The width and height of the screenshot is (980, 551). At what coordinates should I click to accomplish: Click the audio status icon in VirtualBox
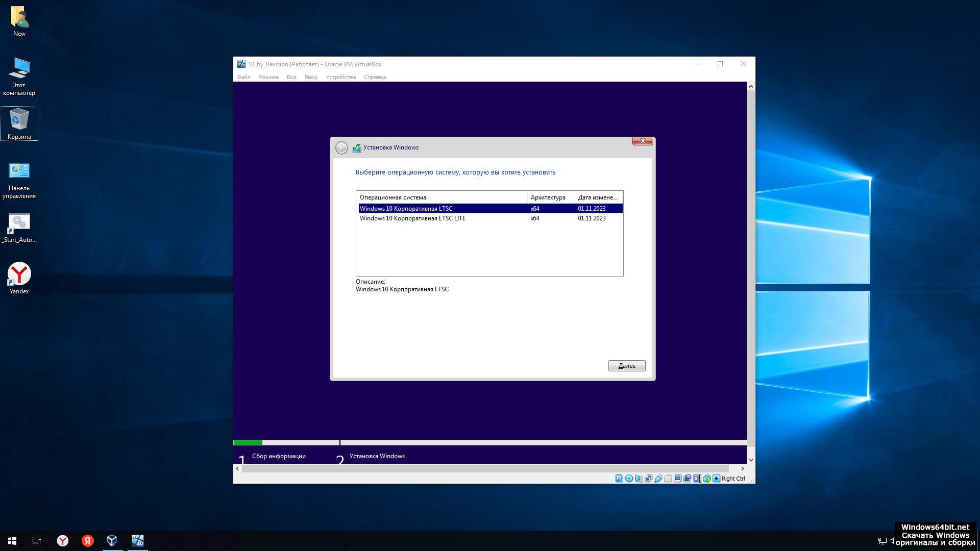click(x=639, y=479)
